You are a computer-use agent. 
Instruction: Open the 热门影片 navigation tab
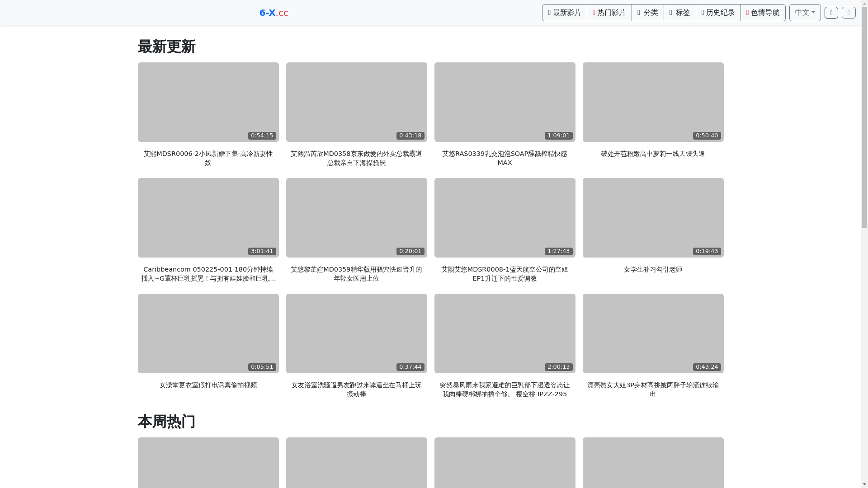(609, 13)
